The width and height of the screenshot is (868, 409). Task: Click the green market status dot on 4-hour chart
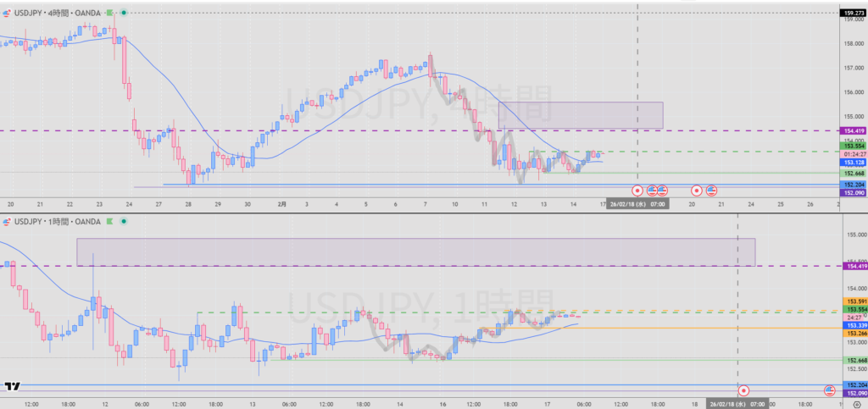[x=125, y=13]
